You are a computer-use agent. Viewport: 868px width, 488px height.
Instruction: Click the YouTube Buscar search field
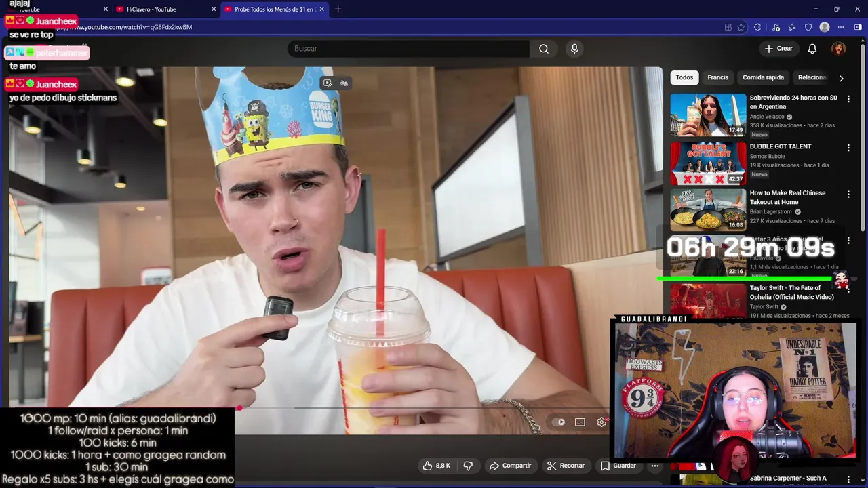[408, 49]
